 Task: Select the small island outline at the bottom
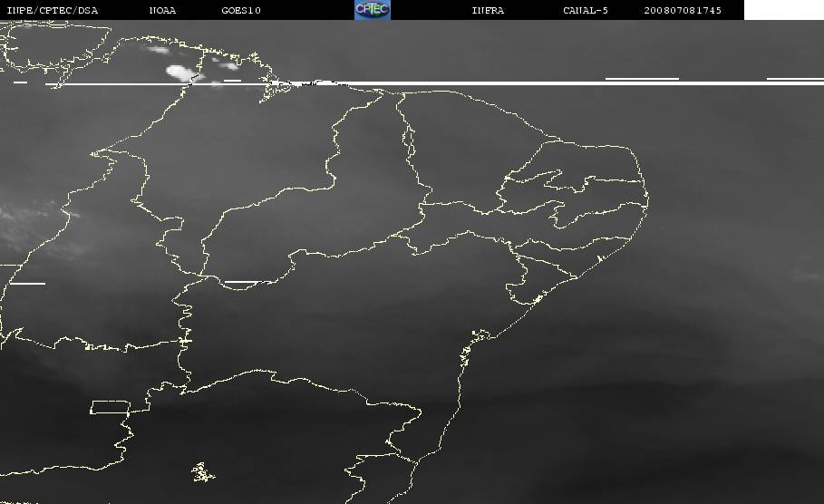(203, 471)
